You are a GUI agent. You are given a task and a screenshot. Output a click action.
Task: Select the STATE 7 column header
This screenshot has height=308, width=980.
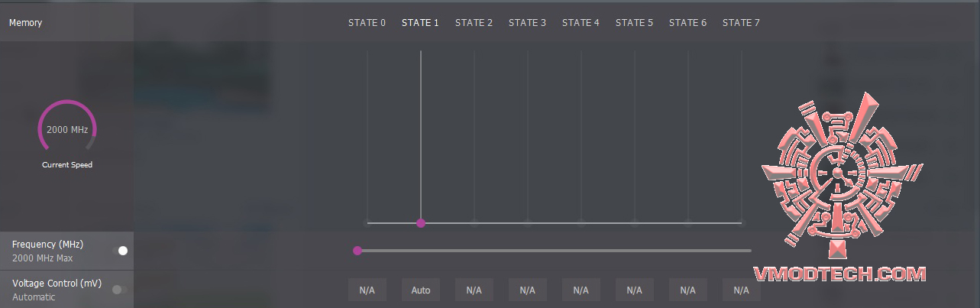(742, 23)
